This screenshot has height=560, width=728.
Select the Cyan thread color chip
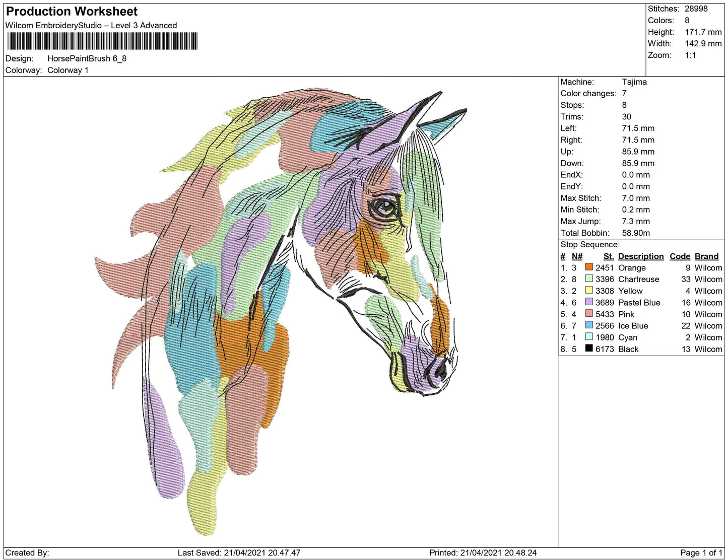click(x=588, y=337)
